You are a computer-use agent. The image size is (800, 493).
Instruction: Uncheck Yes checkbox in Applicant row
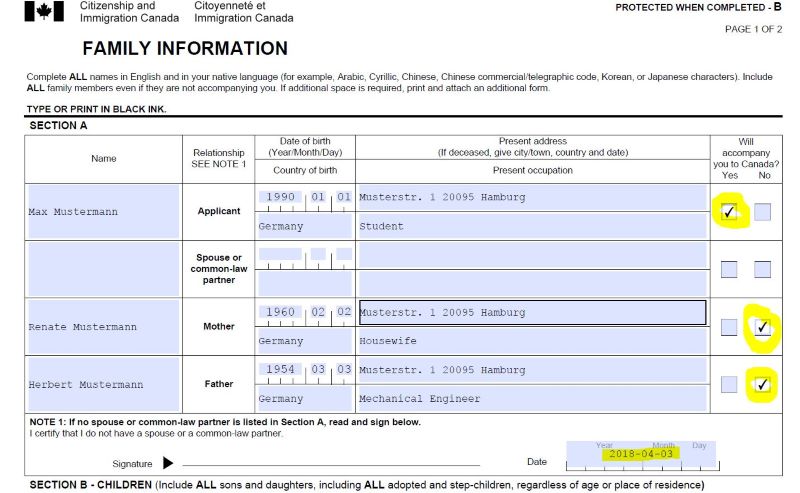tap(729, 211)
